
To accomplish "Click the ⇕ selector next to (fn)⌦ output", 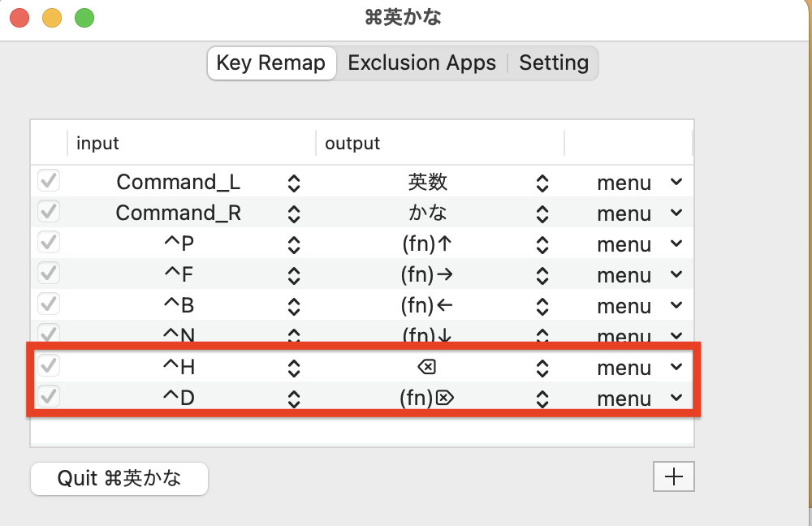I will pyautogui.click(x=542, y=398).
